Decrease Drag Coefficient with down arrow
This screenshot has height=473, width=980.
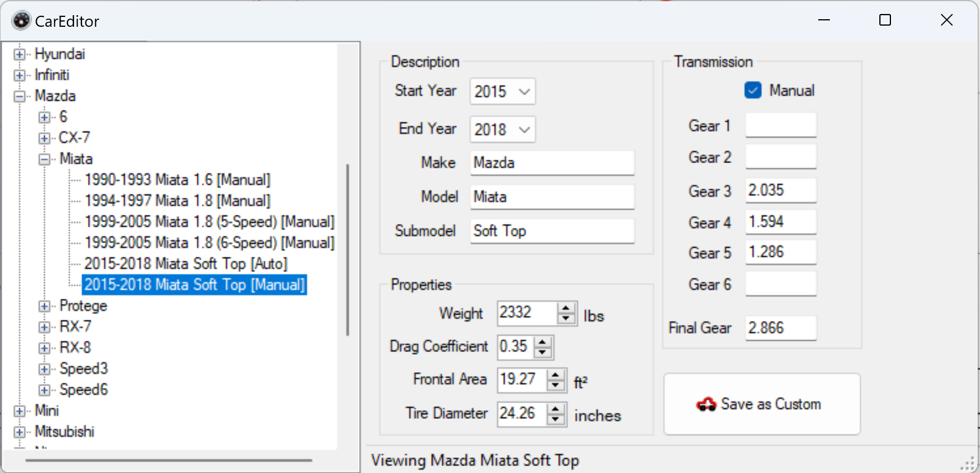tap(542, 352)
